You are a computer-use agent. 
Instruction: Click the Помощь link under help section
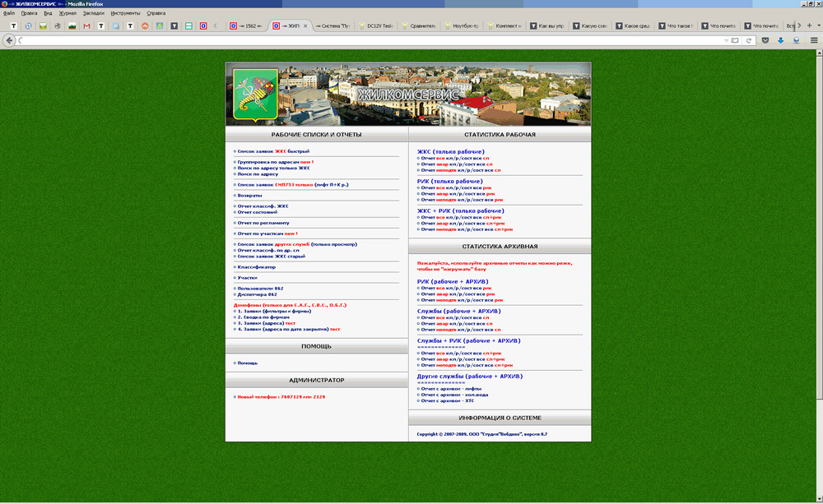(x=247, y=363)
